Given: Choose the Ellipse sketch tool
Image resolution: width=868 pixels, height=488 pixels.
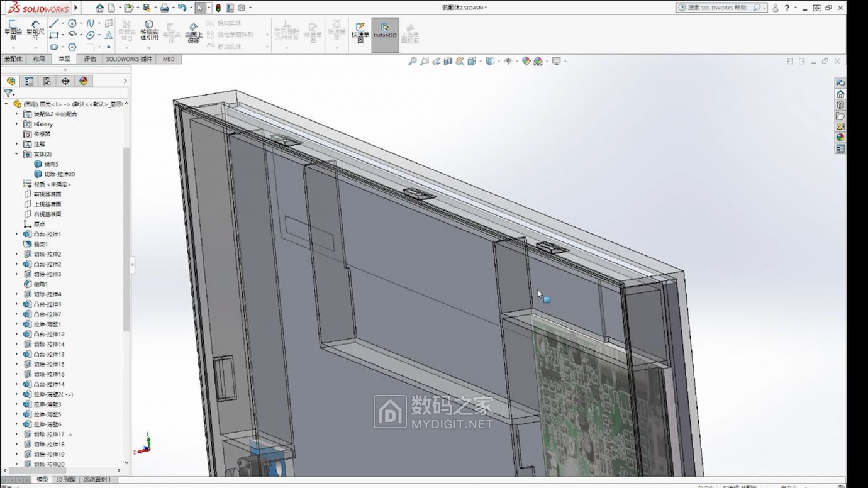Looking at the screenshot, I should (91, 35).
